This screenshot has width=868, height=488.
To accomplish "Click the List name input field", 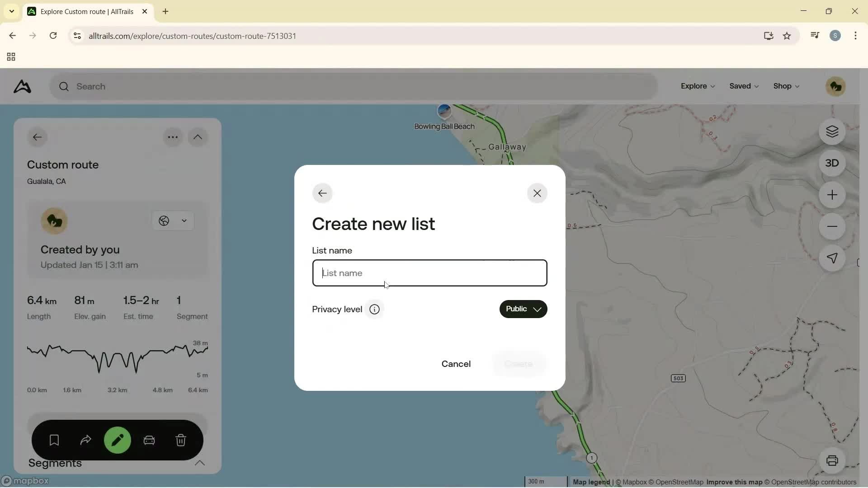I will [429, 273].
